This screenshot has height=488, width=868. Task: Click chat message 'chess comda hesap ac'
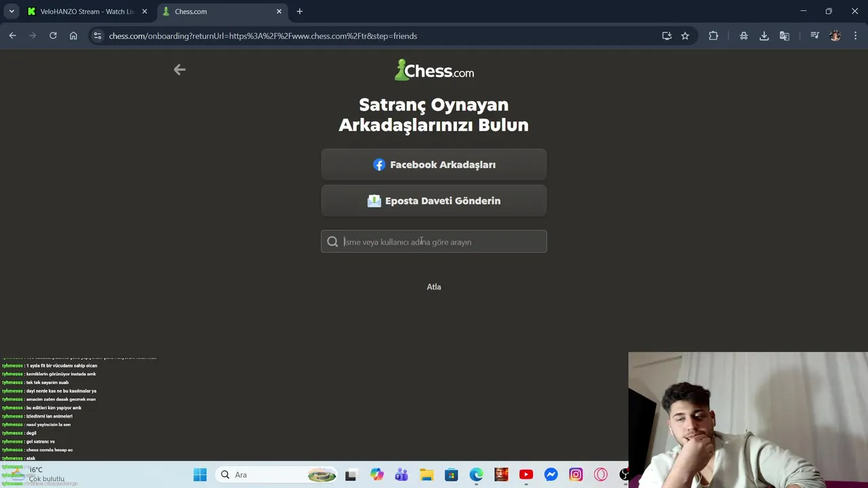coord(50,450)
